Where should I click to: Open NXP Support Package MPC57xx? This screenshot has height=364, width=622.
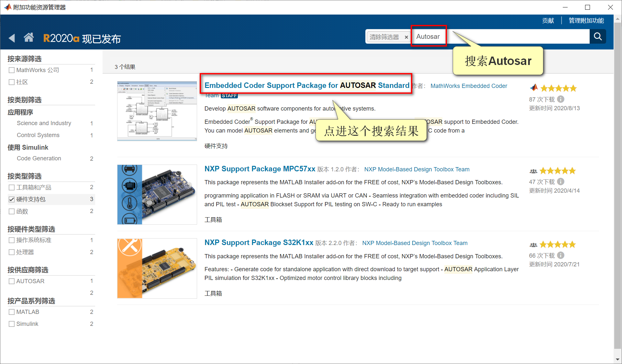pos(260,169)
